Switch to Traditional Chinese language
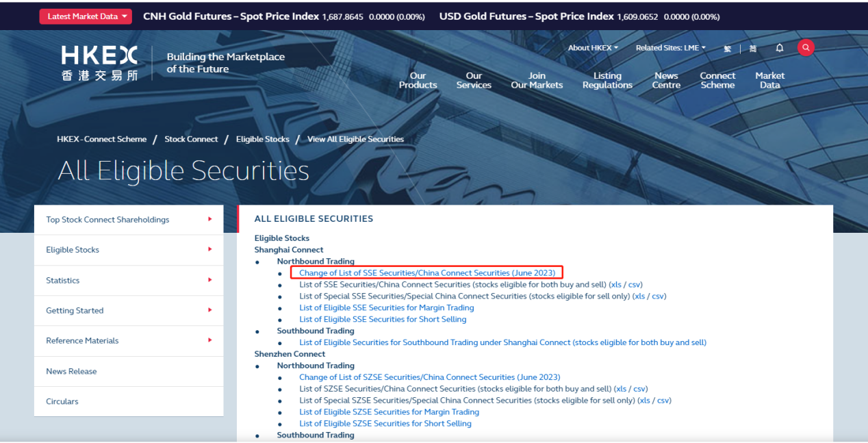The width and height of the screenshot is (868, 443). click(x=727, y=49)
